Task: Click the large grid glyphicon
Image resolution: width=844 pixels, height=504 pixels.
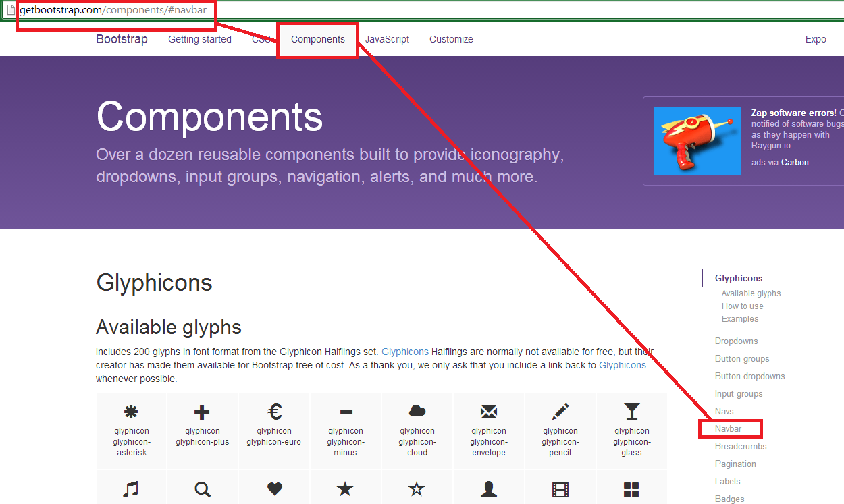Action: click(x=632, y=489)
